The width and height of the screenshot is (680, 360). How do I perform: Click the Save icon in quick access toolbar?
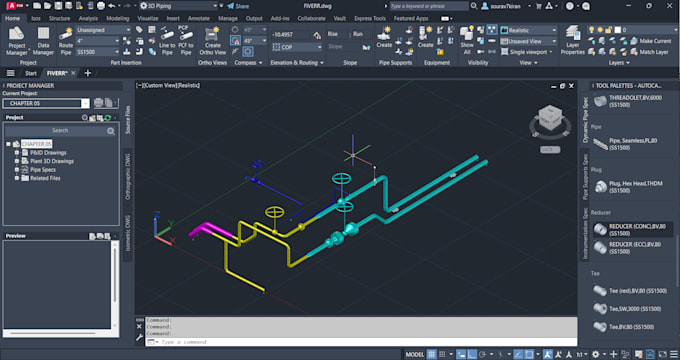(58, 6)
